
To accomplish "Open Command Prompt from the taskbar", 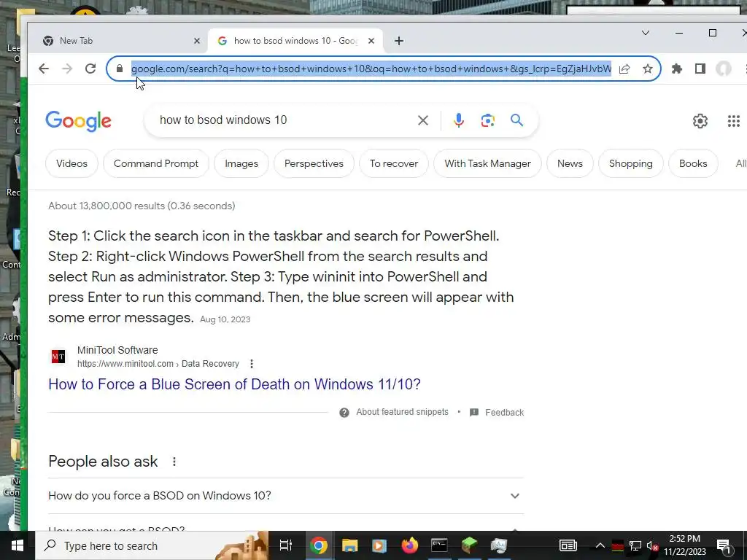I will pyautogui.click(x=438, y=545).
